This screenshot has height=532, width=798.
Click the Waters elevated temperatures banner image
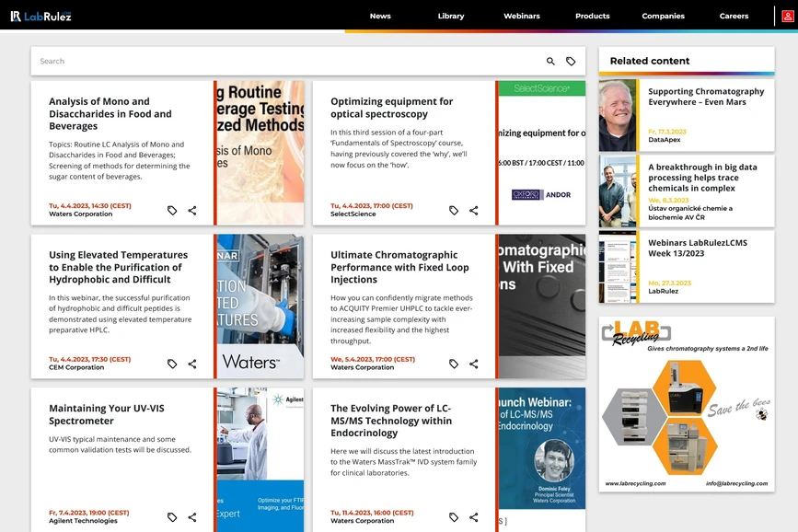click(260, 306)
